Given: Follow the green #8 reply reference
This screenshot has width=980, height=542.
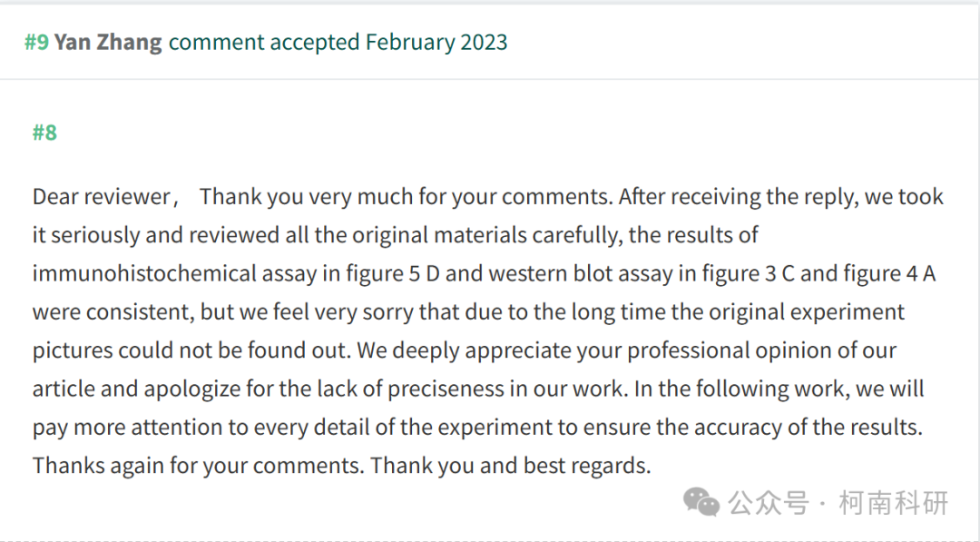Looking at the screenshot, I should [x=44, y=133].
